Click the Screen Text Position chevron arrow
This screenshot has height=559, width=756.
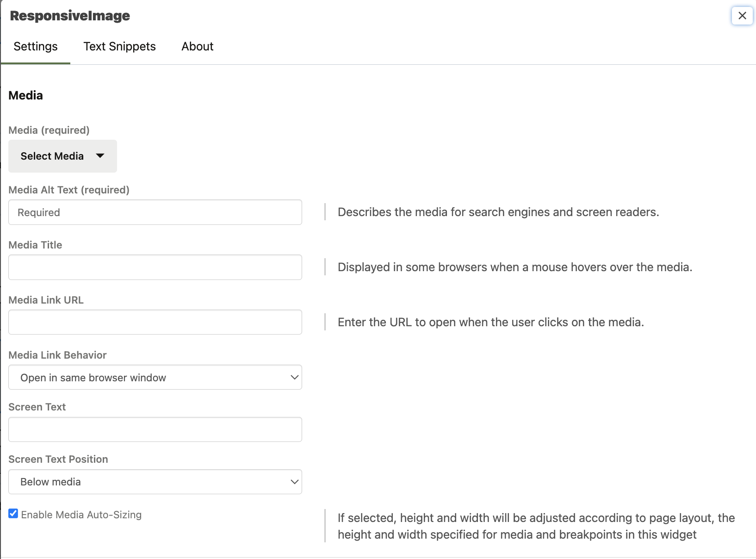coord(294,482)
